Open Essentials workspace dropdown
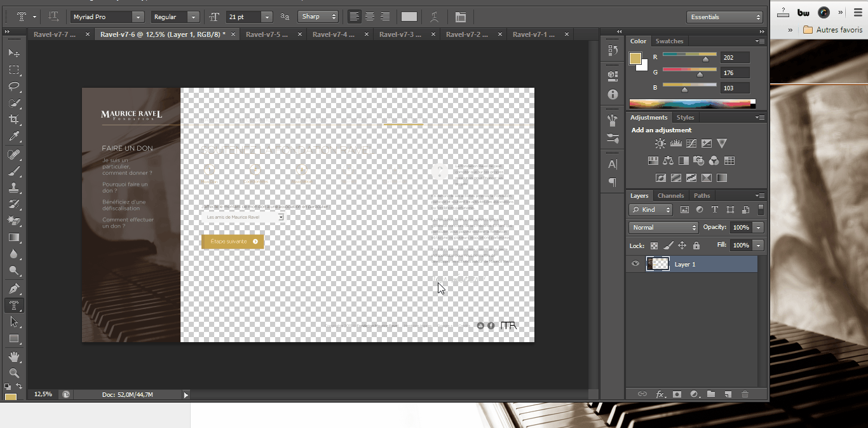 point(724,17)
